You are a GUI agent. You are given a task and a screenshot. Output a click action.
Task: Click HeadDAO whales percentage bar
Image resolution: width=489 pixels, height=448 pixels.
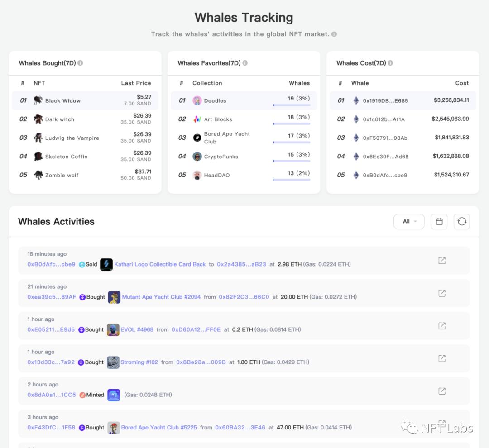tap(292, 180)
